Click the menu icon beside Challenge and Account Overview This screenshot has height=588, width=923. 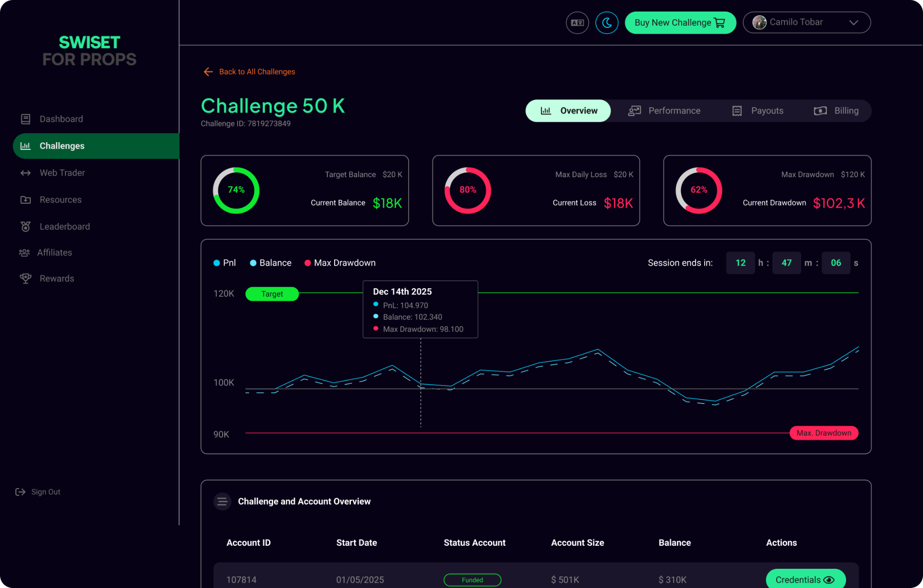[222, 502]
